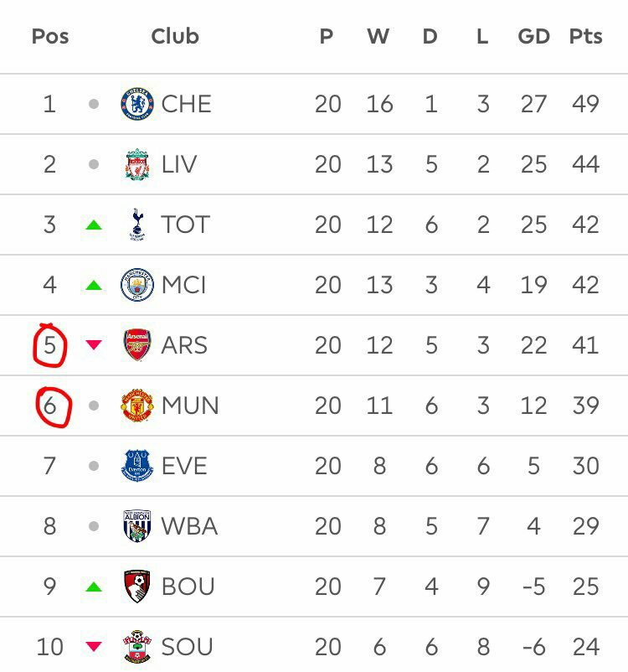The image size is (628, 672).
Task: Click the Bournemouth club crest
Action: click(137, 587)
